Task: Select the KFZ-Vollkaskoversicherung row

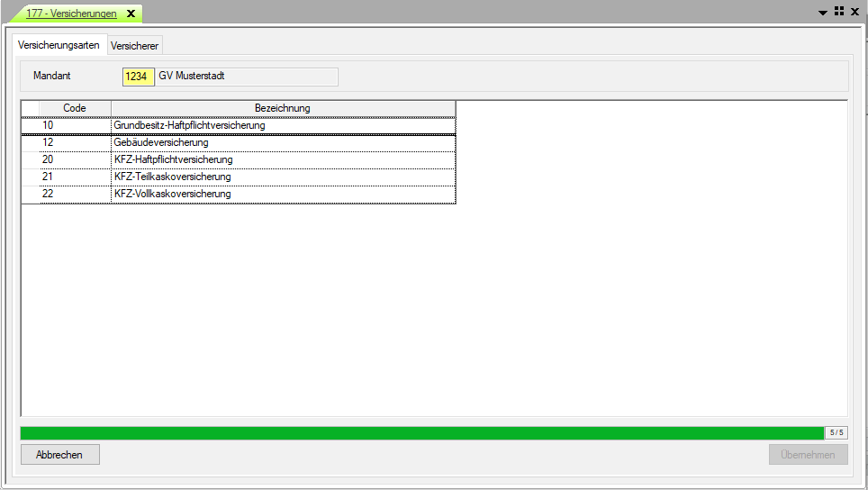Action: point(282,194)
